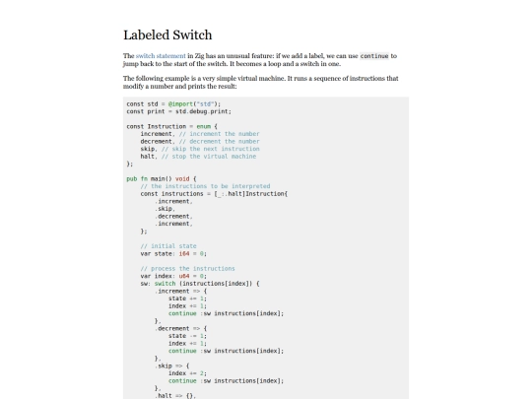Image resolution: width=532 pixels, height=399 pixels.
Task: Click the 'Labeled Switch' heading
Action: [x=167, y=34]
